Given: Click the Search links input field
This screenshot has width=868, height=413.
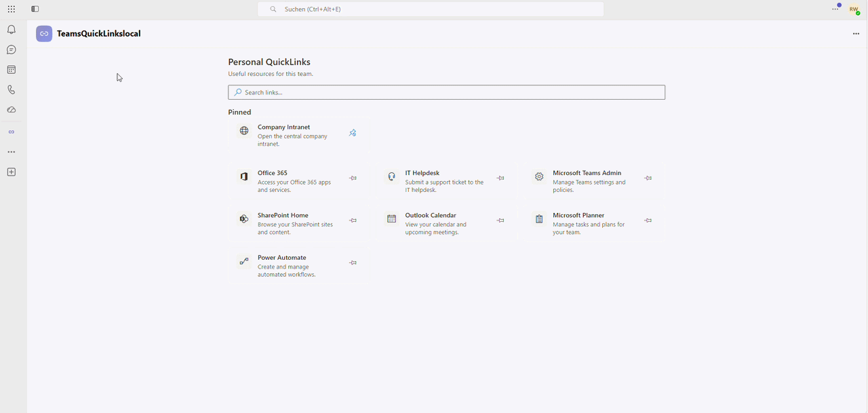Looking at the screenshot, I should click(447, 92).
